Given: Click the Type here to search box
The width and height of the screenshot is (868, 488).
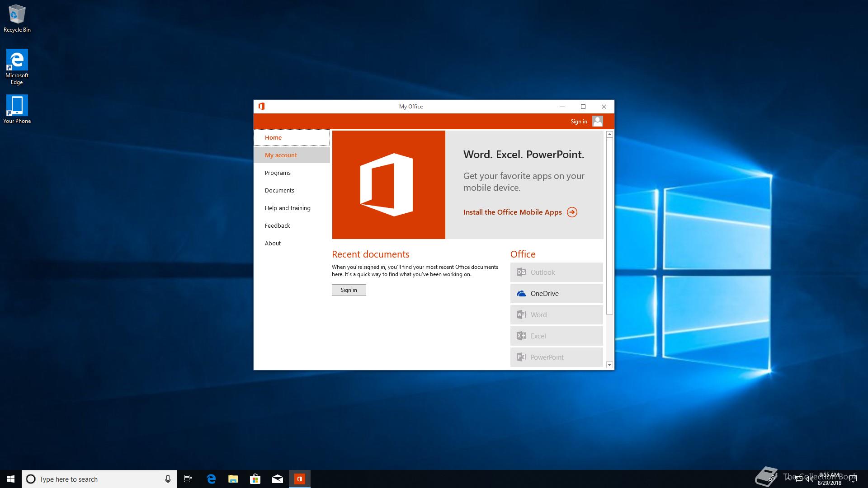Looking at the screenshot, I should (99, 479).
